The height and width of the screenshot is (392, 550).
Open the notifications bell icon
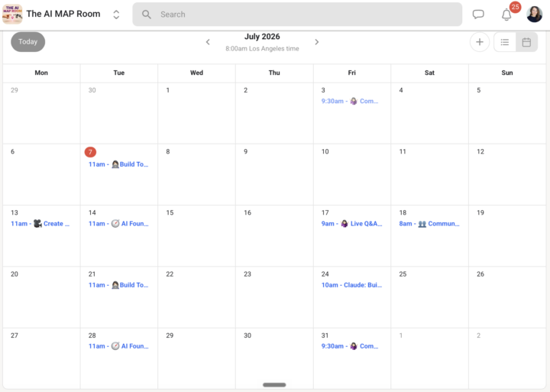[x=506, y=15]
